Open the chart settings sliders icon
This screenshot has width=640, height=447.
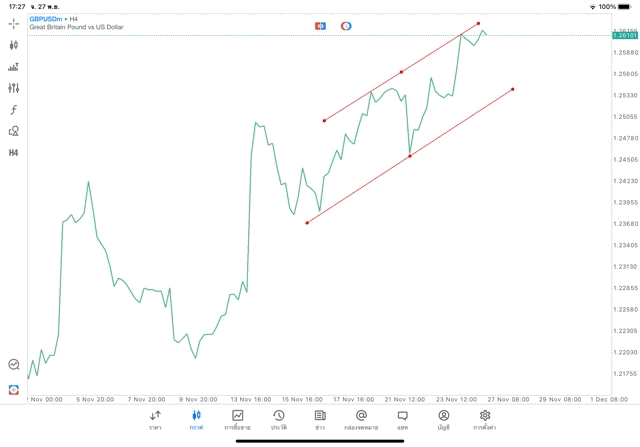14,88
